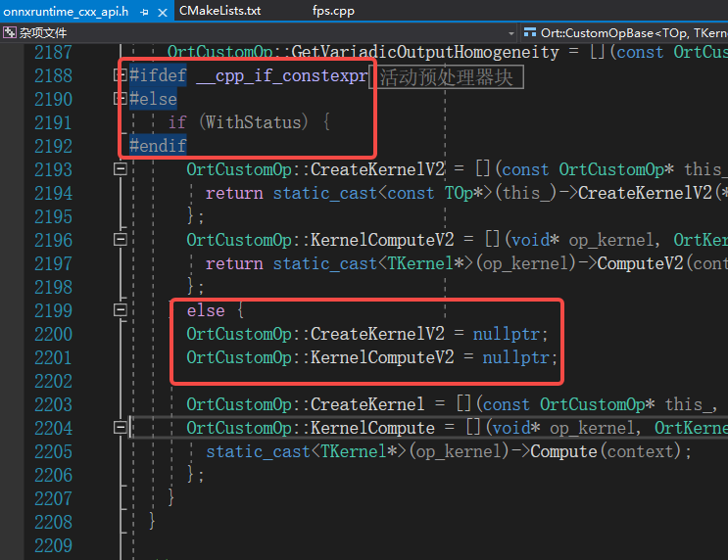Collapse the else block at line 2199
The image size is (728, 560).
[x=121, y=310]
